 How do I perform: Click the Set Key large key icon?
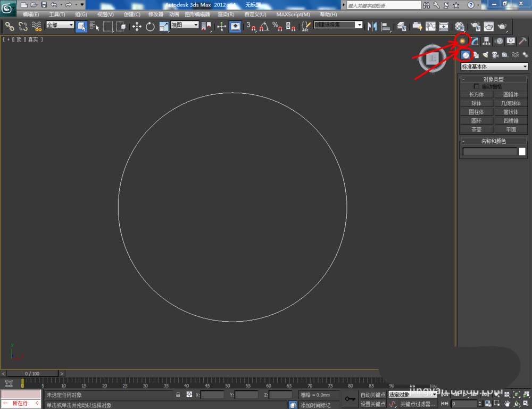point(350,398)
